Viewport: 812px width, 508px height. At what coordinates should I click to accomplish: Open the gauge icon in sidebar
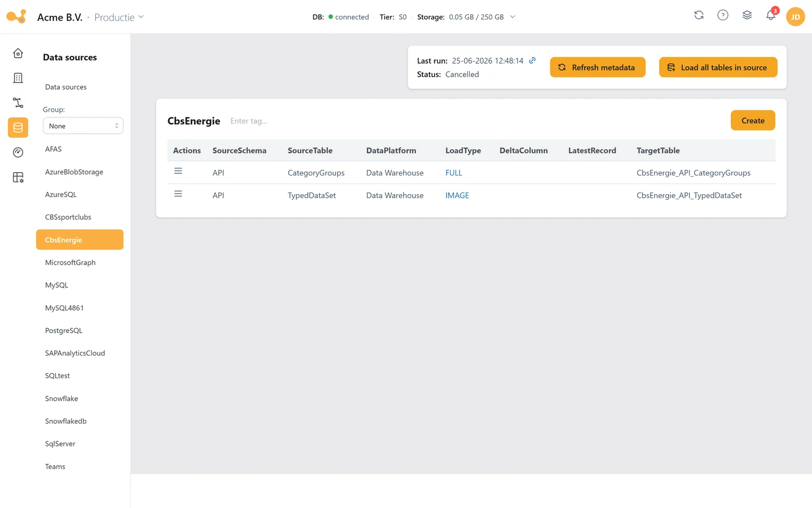tap(18, 152)
